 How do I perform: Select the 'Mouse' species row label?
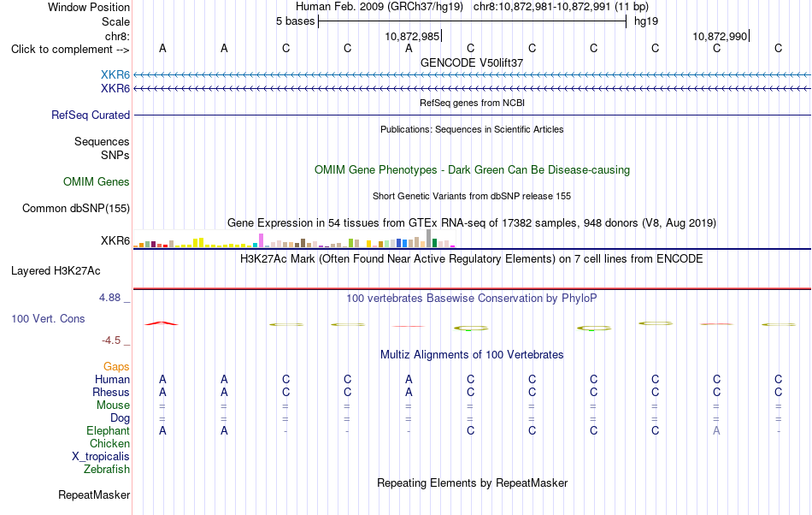click(113, 405)
